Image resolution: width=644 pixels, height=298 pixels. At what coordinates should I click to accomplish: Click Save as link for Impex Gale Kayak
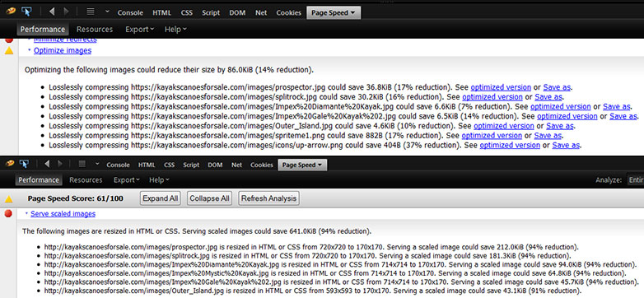(x=623, y=116)
